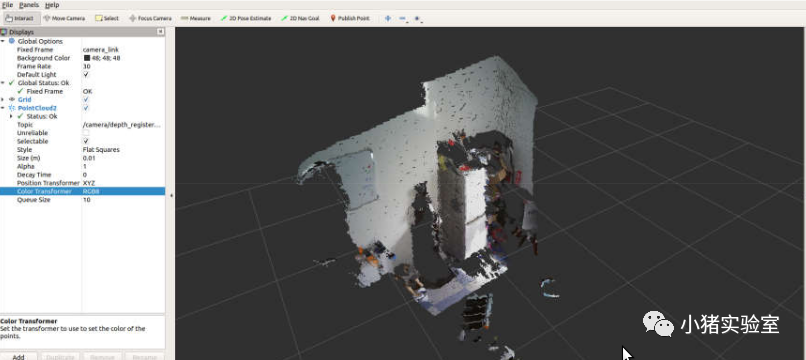The image size is (806, 360).
Task: Select the Decay Time property label
Action: (x=34, y=175)
